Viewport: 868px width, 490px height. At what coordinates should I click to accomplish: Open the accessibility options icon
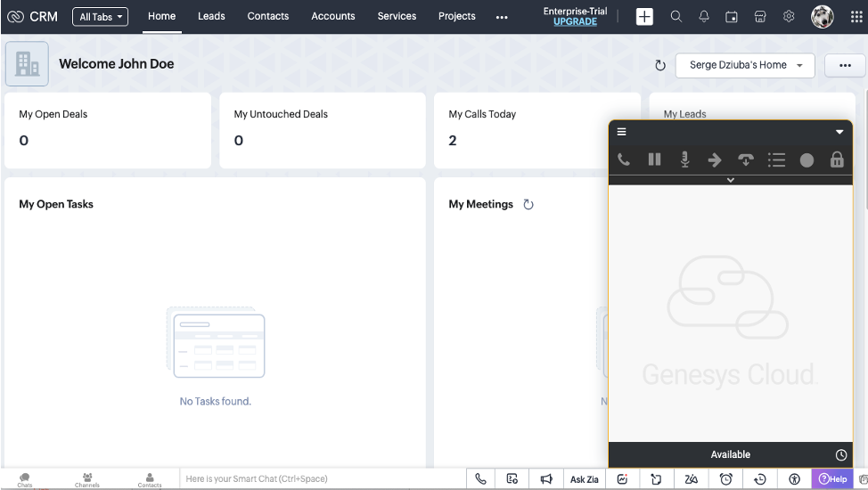click(x=794, y=479)
